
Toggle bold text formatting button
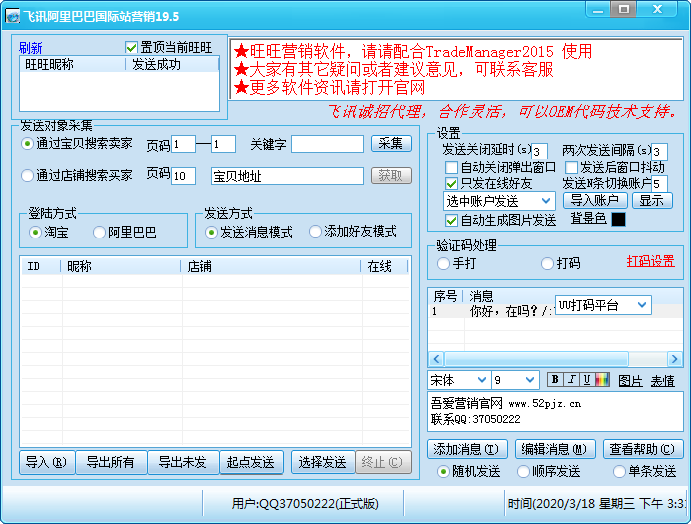click(555, 380)
